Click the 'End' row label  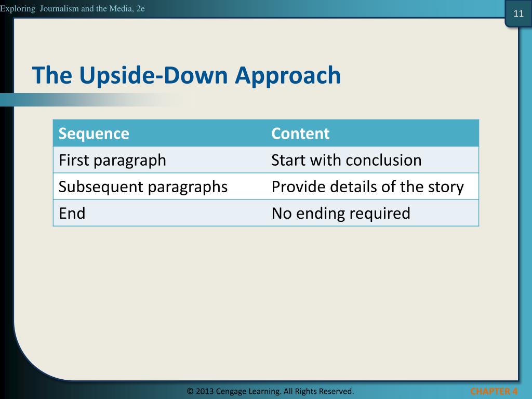(72, 214)
